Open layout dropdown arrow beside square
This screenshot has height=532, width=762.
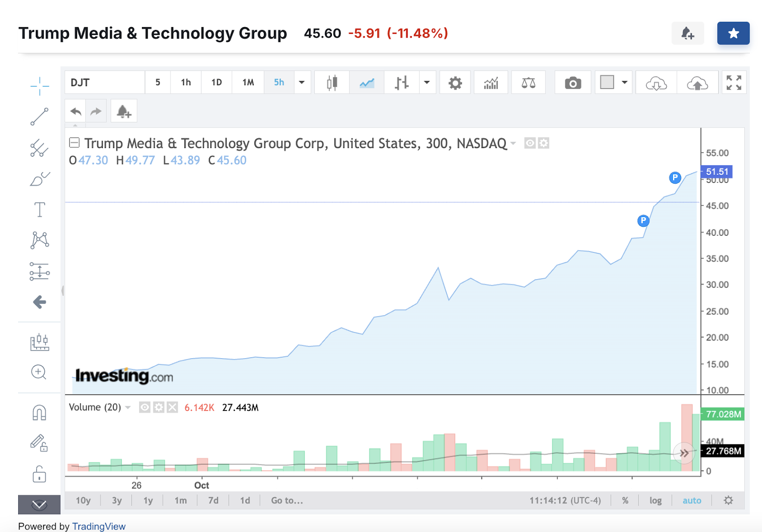point(624,82)
